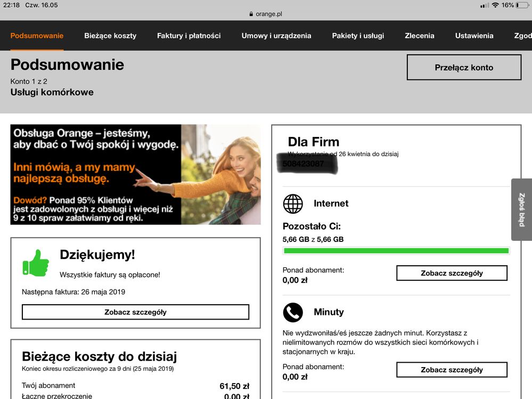Click the Usługi komórkowe label
The image size is (532, 399).
[x=52, y=92]
